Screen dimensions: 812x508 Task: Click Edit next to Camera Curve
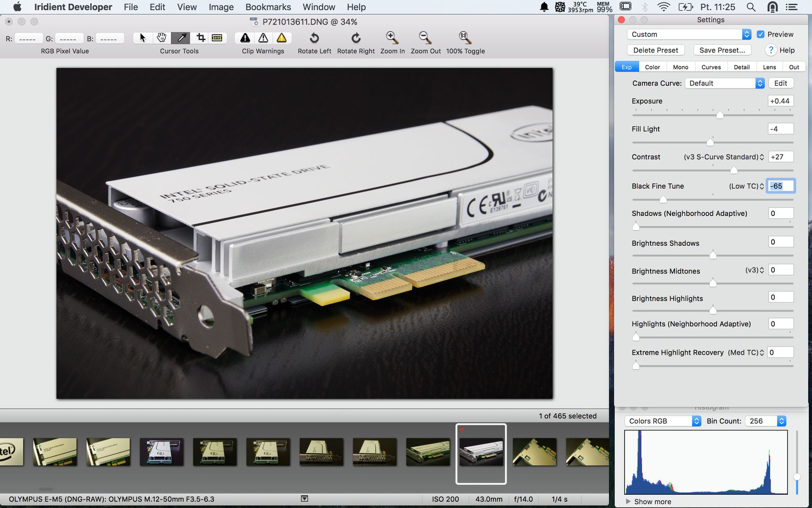tap(781, 83)
